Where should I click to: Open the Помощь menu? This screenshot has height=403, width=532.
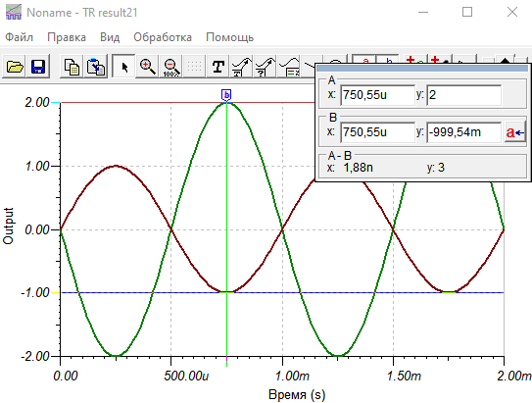pos(229,37)
